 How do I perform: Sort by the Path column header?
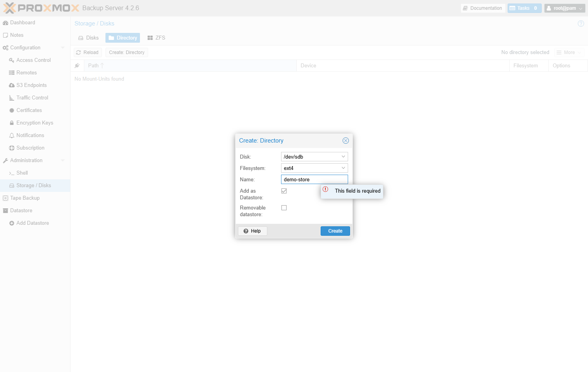tap(190, 66)
